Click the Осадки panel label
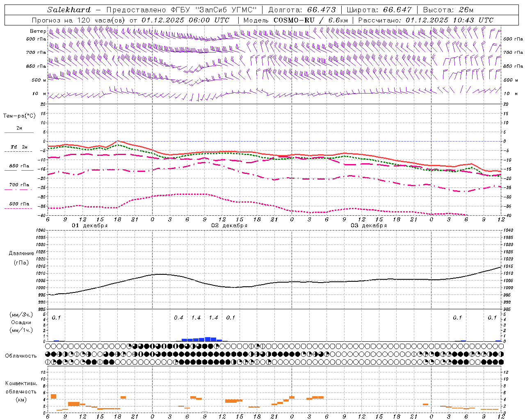Viewport: 525px width, 420px height. point(21,322)
